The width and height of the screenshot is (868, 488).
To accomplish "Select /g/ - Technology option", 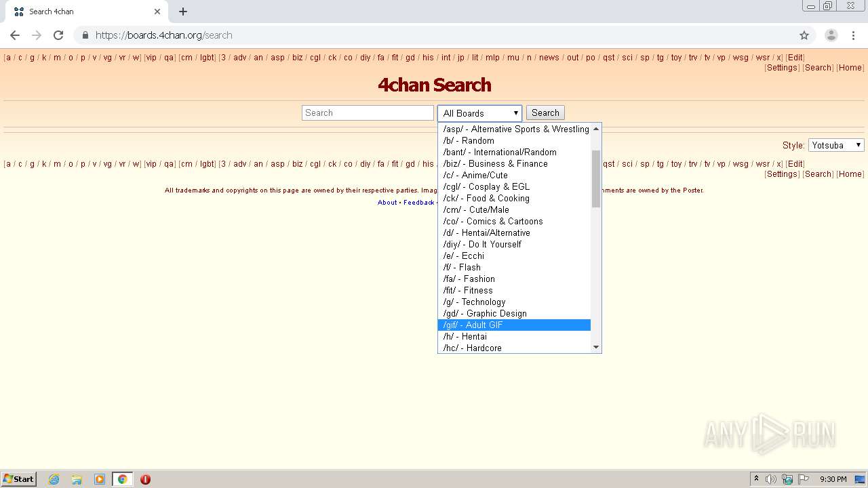I will click(514, 302).
